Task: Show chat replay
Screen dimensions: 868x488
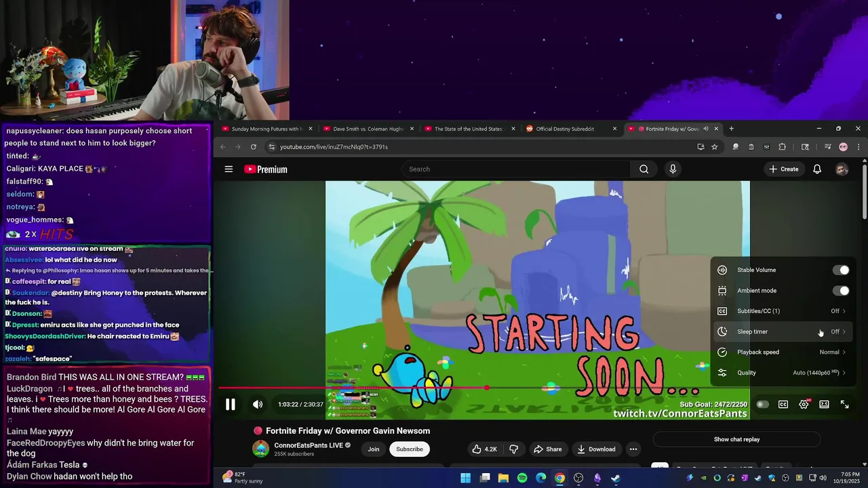Action: click(736, 439)
